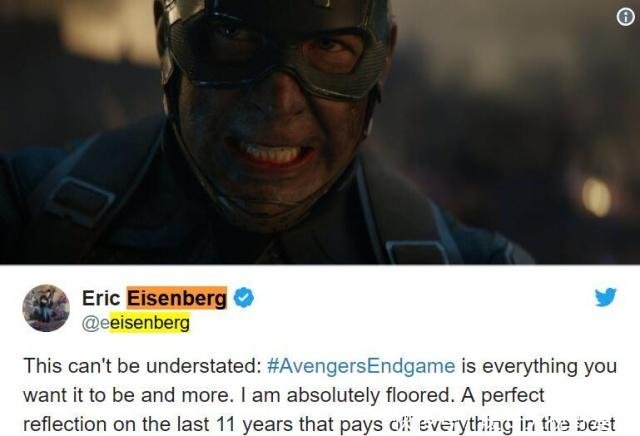
Task: Click the line 'reflection on the last 11 years'
Action: (319, 425)
